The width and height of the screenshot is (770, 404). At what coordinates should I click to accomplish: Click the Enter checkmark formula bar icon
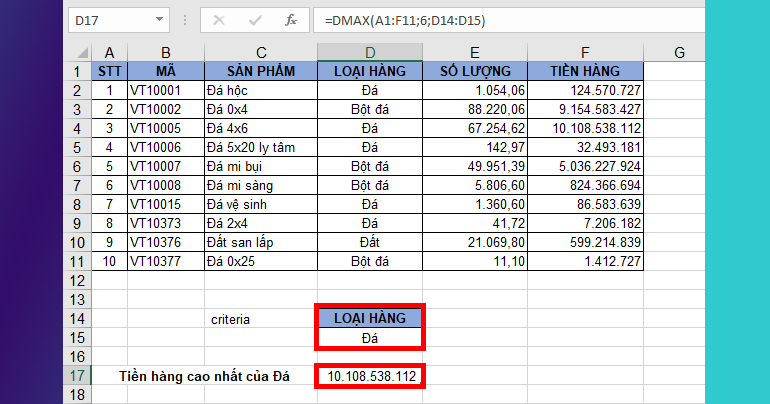tap(255, 21)
